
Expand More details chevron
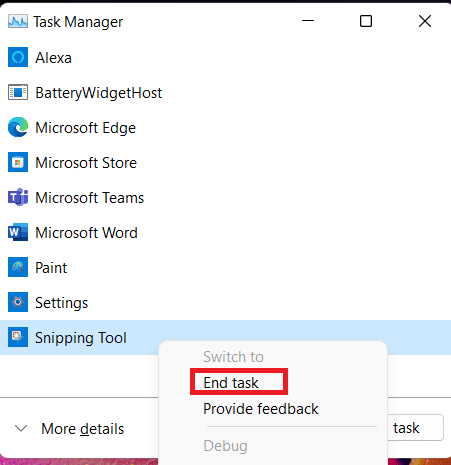click(21, 428)
